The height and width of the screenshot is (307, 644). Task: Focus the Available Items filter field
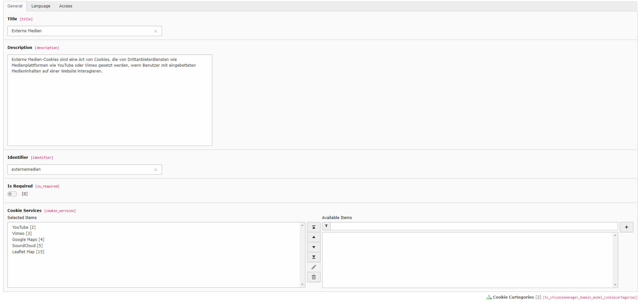[x=474, y=226]
